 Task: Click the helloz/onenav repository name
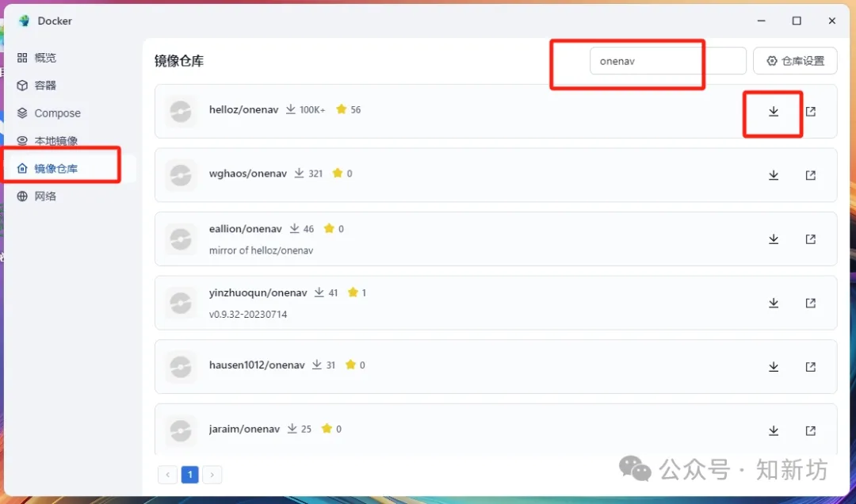243,110
